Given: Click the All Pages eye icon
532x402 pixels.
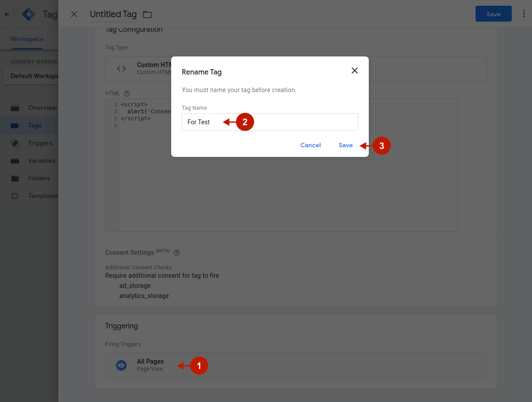Looking at the screenshot, I should (121, 365).
